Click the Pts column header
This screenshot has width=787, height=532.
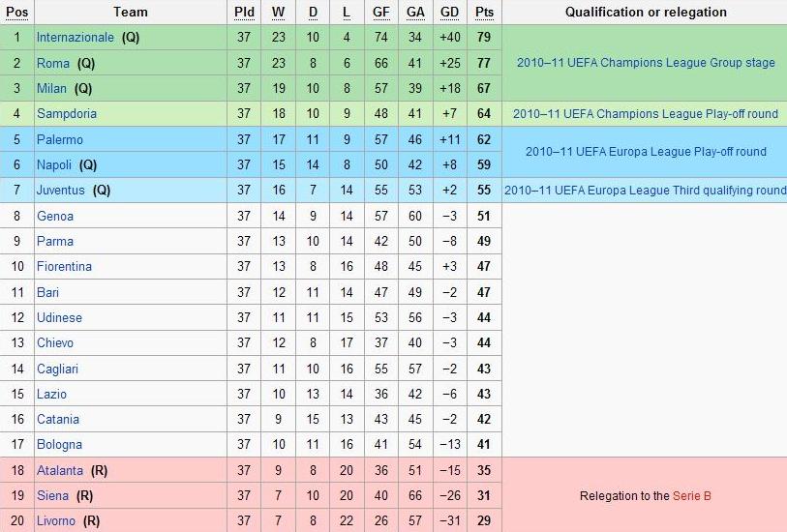(x=484, y=13)
